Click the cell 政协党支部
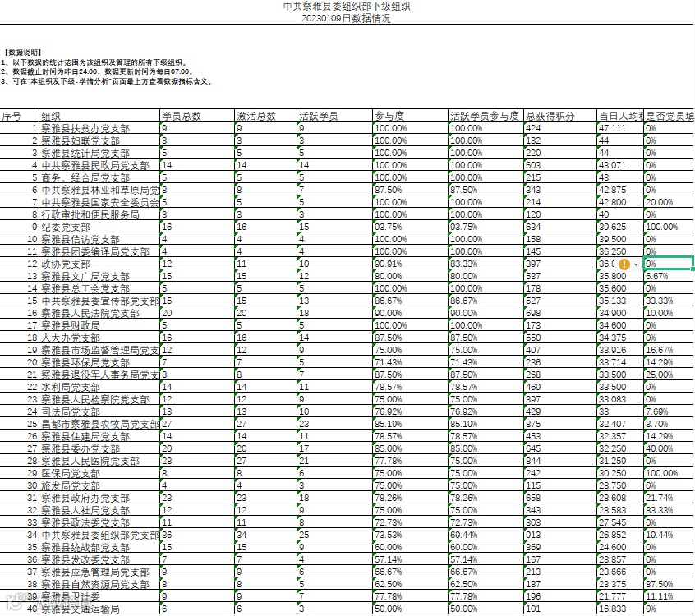The image size is (695, 616). point(99,264)
